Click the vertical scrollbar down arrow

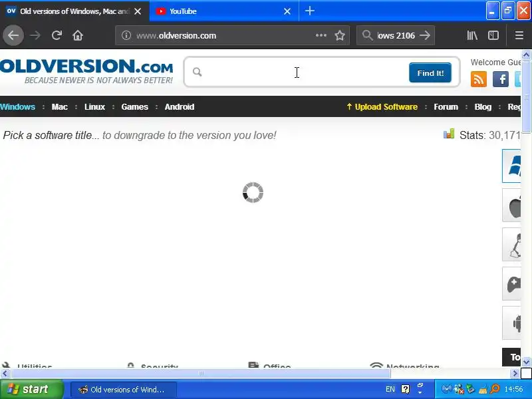click(526, 362)
